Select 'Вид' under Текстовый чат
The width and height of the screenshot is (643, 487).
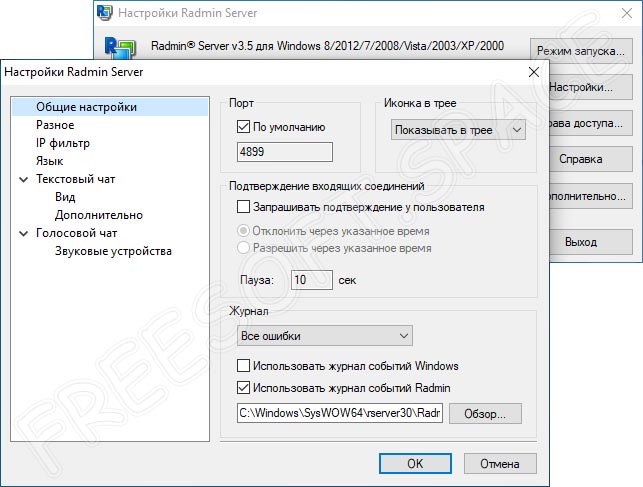click(65, 197)
